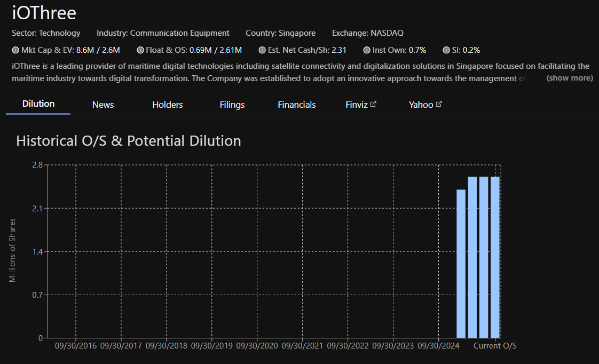The width and height of the screenshot is (599, 364).
Task: Click the 2.8 y-axis label
Action: click(x=37, y=165)
